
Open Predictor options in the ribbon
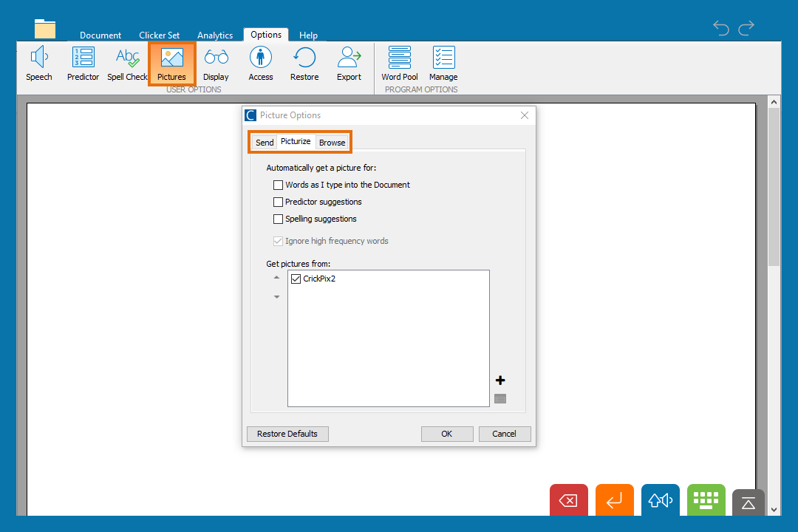(83, 64)
